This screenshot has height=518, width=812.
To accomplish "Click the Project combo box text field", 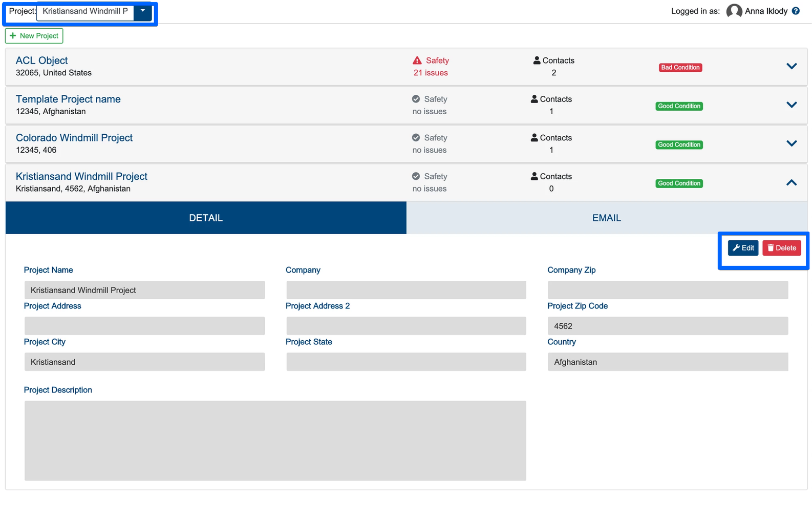I will pyautogui.click(x=85, y=11).
